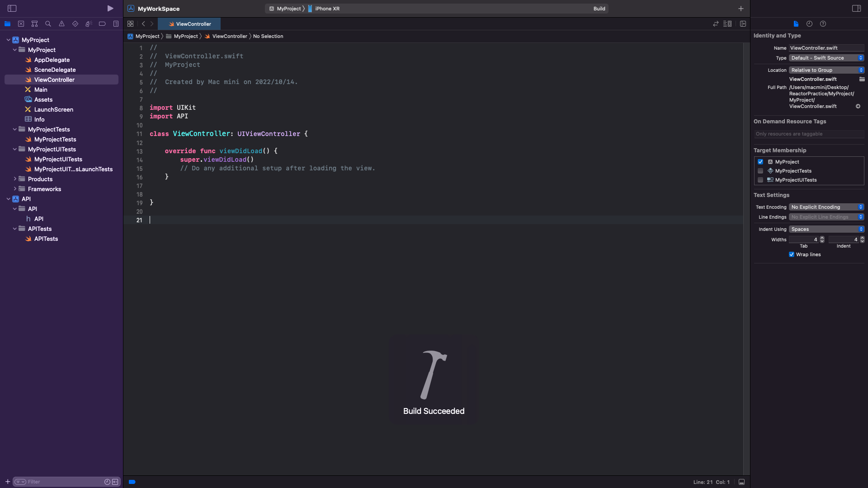
Task: Increment the Tab width stepper
Action: [822, 238]
